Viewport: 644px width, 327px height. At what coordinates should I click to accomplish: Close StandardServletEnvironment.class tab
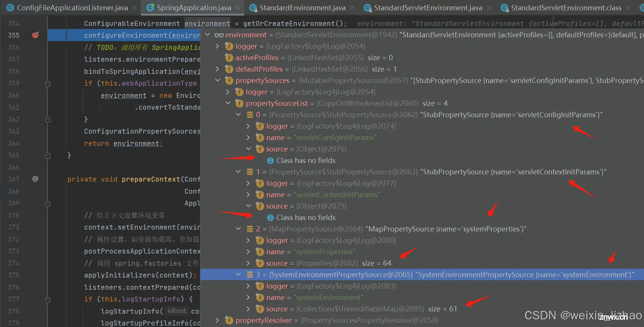(x=628, y=8)
